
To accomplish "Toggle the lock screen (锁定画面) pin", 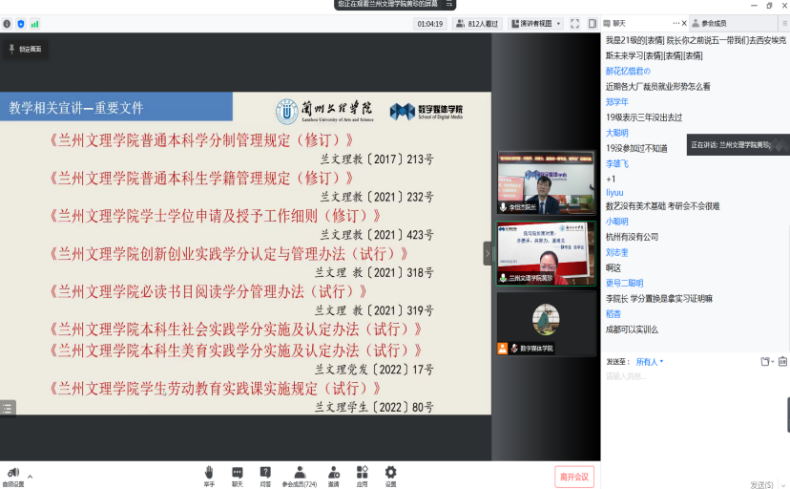I will click(25, 48).
